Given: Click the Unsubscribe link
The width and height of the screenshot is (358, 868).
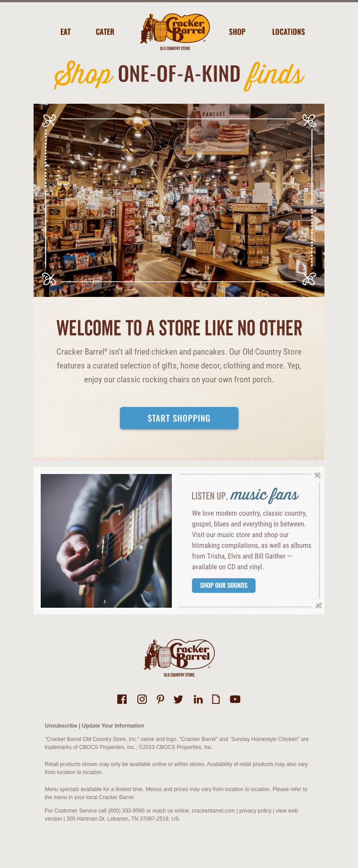Looking at the screenshot, I should (61, 726).
